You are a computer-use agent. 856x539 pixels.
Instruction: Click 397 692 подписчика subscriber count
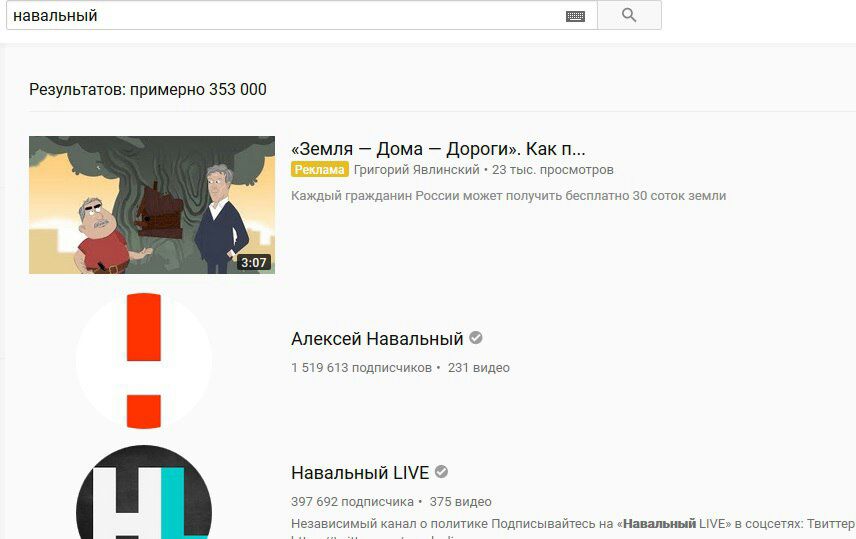tap(352, 501)
